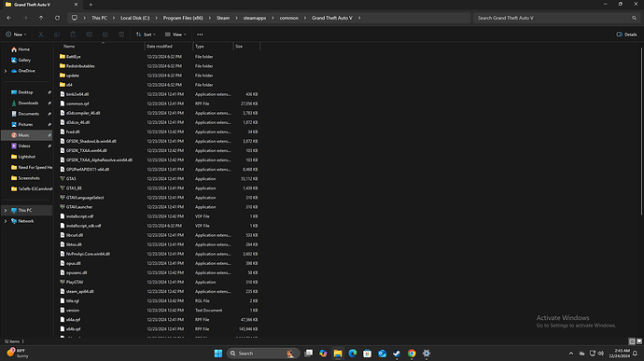This screenshot has width=644, height=361.
Task: Open the Sort dropdown menu
Action: click(146, 35)
